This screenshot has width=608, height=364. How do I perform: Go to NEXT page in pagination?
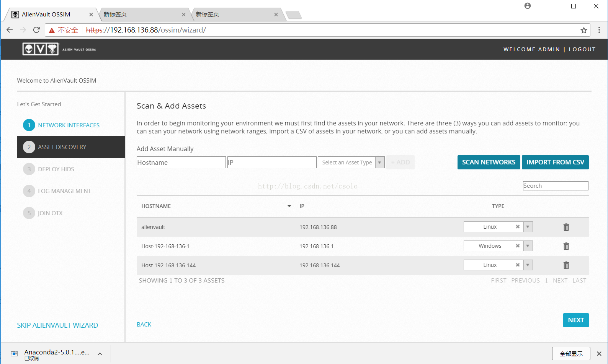click(560, 281)
